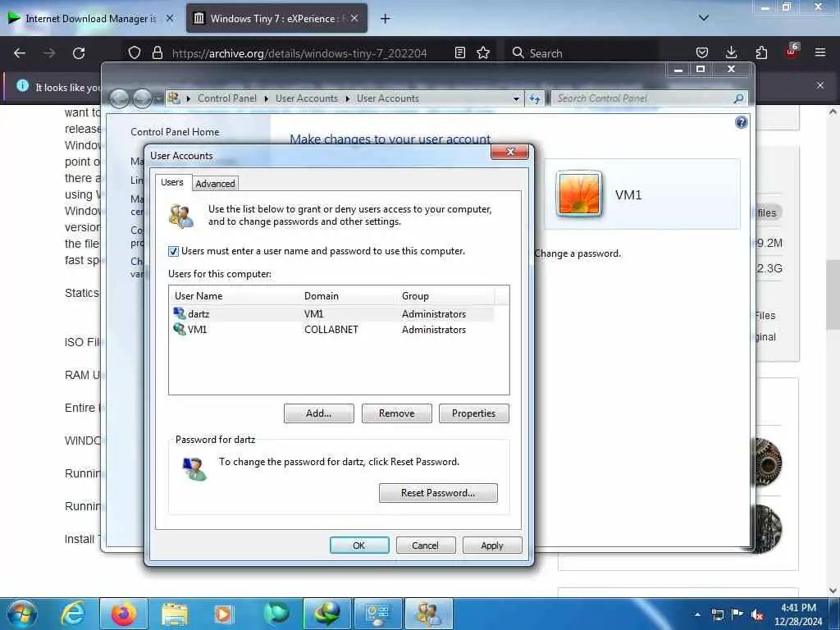Image resolution: width=840 pixels, height=630 pixels.
Task: Click the taskbar clock 4:41 PM
Action: click(x=798, y=608)
